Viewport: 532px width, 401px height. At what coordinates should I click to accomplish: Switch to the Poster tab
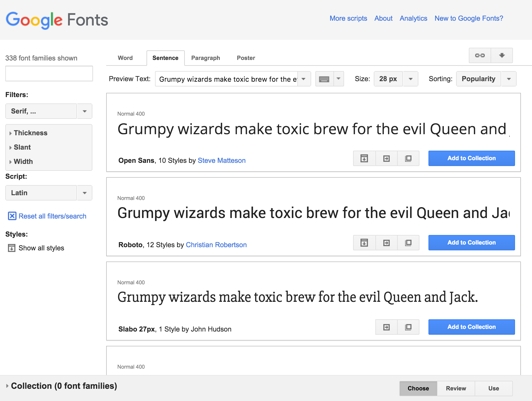(246, 58)
